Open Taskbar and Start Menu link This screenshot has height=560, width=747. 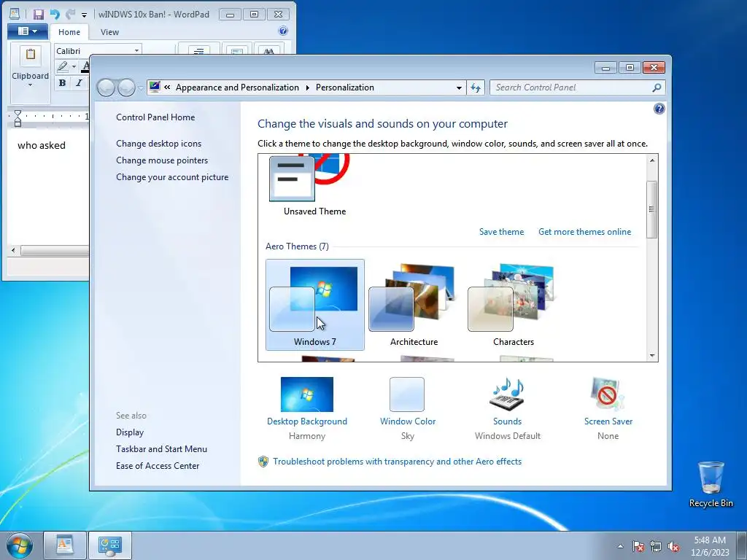coord(161,449)
